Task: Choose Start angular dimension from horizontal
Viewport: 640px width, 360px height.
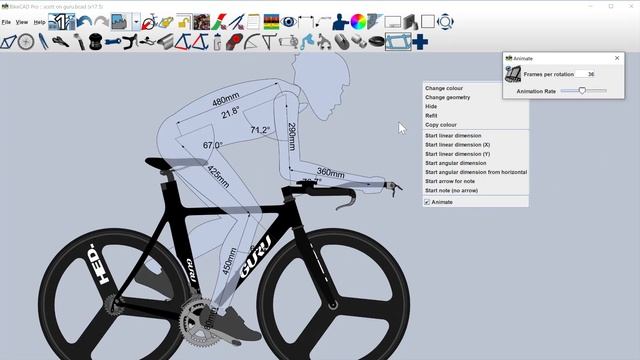Action: point(476,172)
